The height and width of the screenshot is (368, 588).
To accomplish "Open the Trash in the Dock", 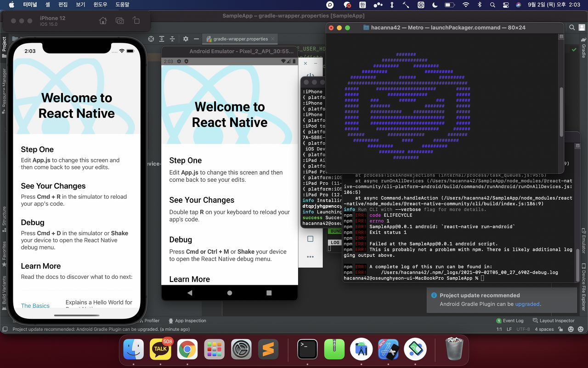I will tap(454, 350).
